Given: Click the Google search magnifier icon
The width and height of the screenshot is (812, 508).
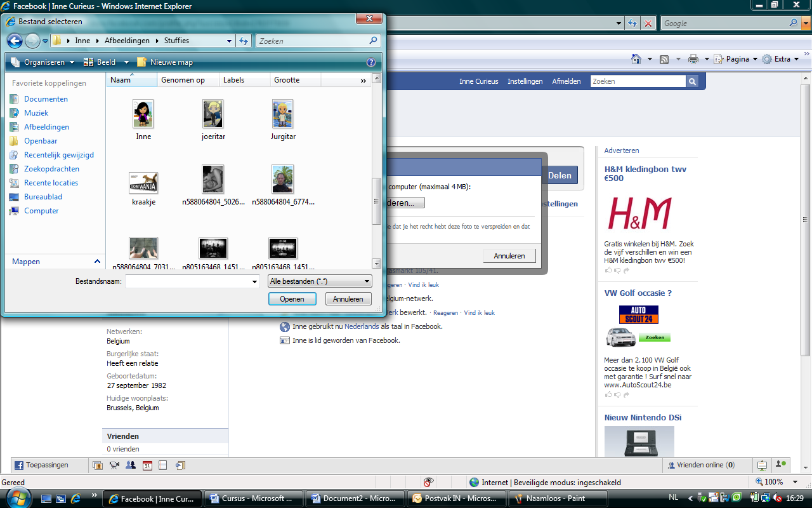Looking at the screenshot, I should point(794,23).
